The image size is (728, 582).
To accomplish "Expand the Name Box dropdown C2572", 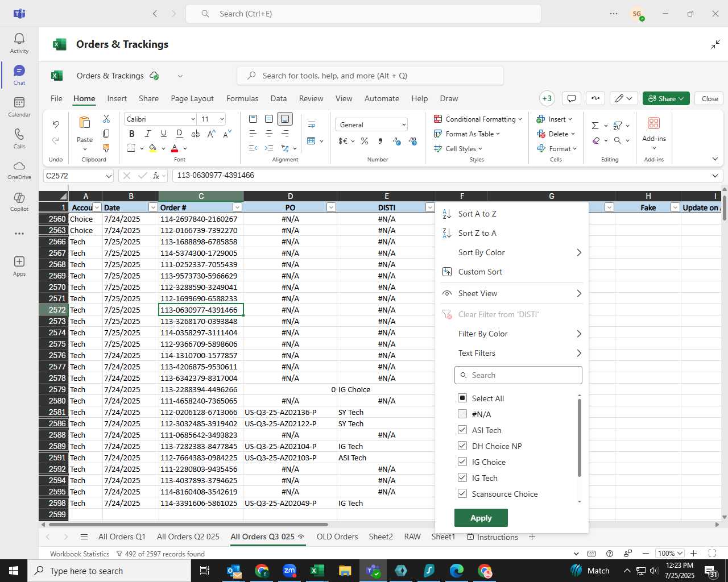I will [x=108, y=176].
